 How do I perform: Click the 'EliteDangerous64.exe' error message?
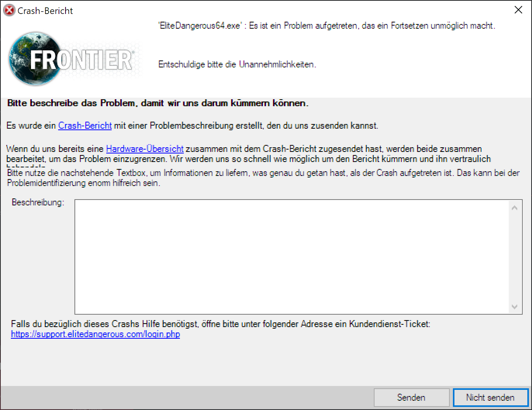click(326, 26)
